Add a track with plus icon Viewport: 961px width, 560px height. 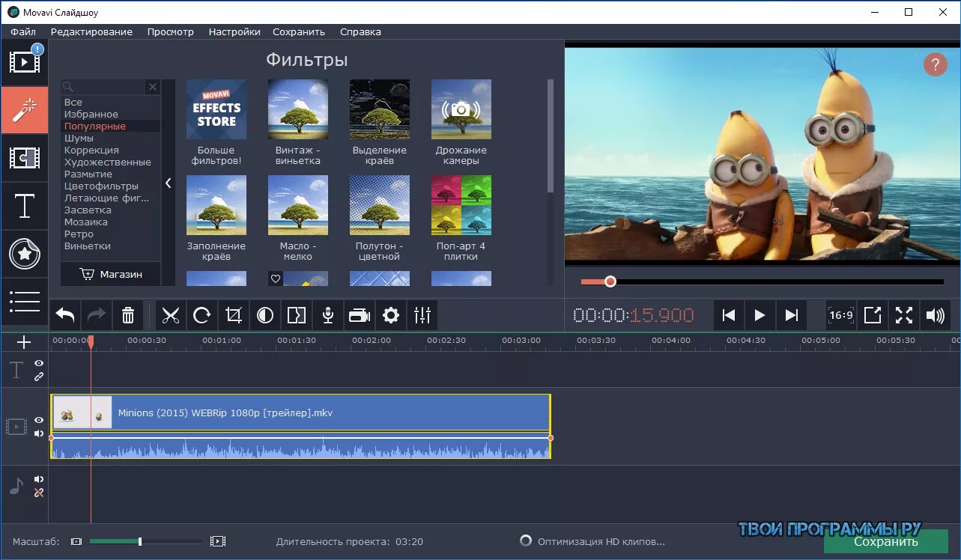coord(24,342)
